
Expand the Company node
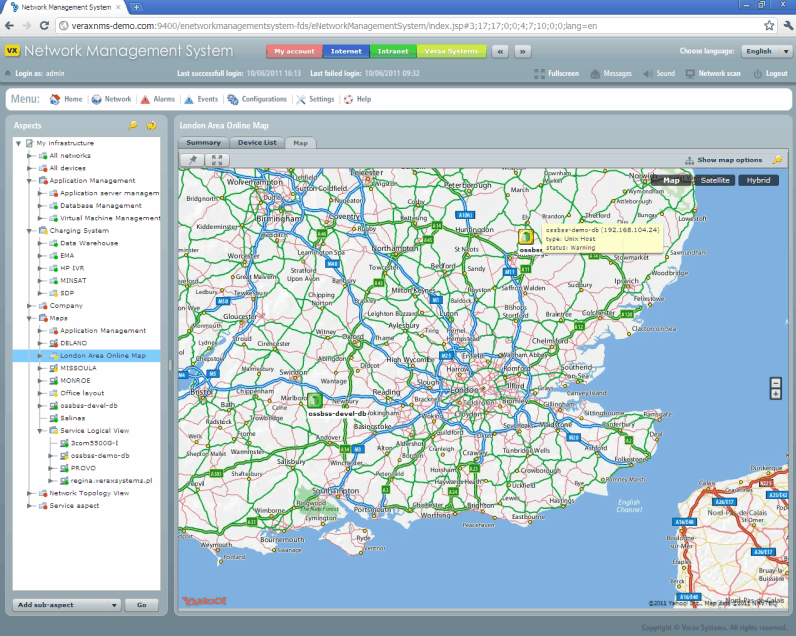pos(29,306)
